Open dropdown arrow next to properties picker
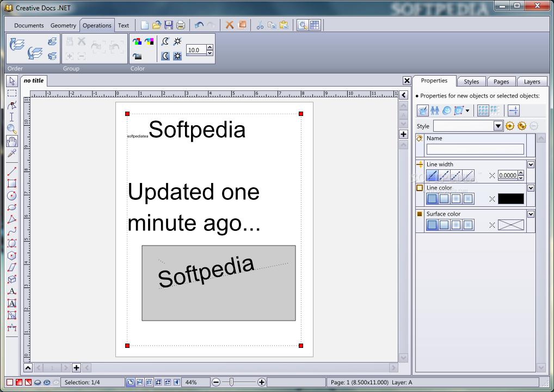Image resolution: width=554 pixels, height=392 pixels. pyautogui.click(x=467, y=111)
